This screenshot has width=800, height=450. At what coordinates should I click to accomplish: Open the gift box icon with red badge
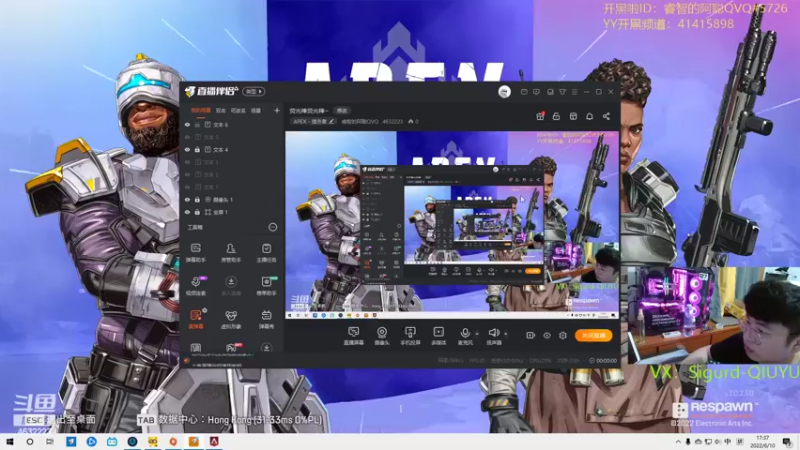[540, 116]
